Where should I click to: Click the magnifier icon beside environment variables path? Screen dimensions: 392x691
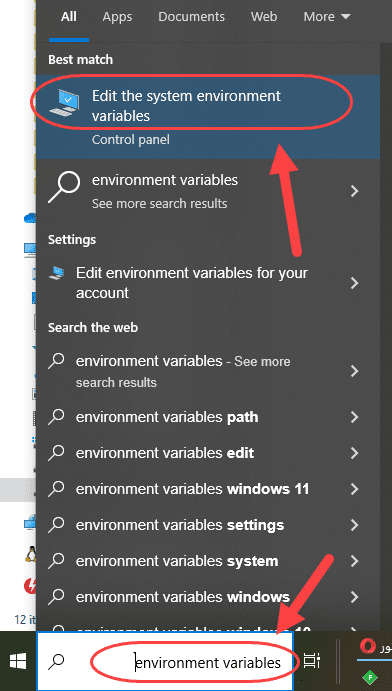click(x=56, y=417)
